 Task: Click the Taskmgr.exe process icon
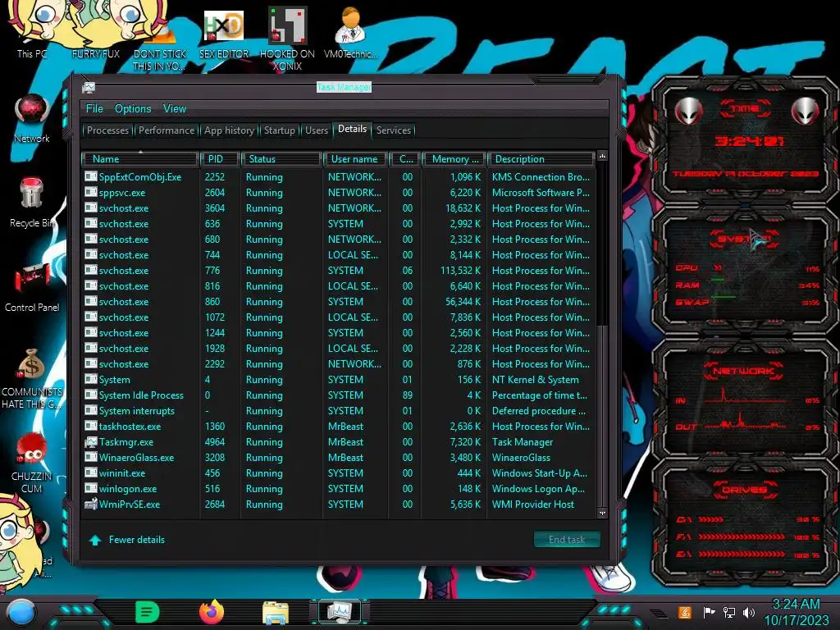(90, 442)
